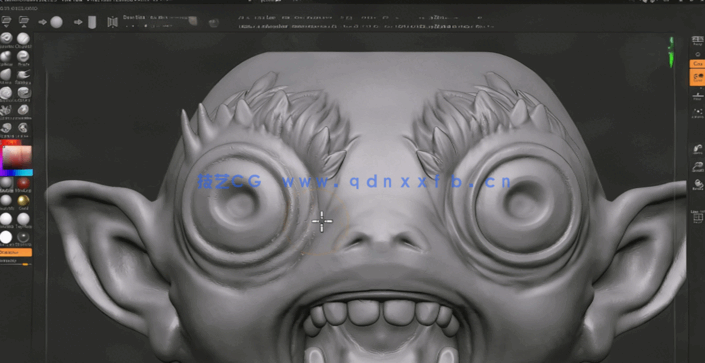The image size is (705, 363).
Task: Select the brush thumbnail with trailing streaks
Action: coord(23,74)
